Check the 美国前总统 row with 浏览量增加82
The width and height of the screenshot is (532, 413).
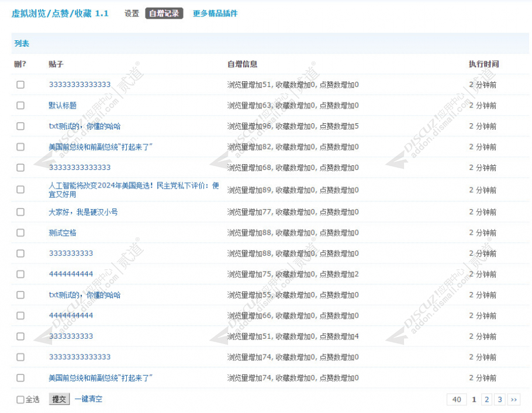(x=20, y=147)
